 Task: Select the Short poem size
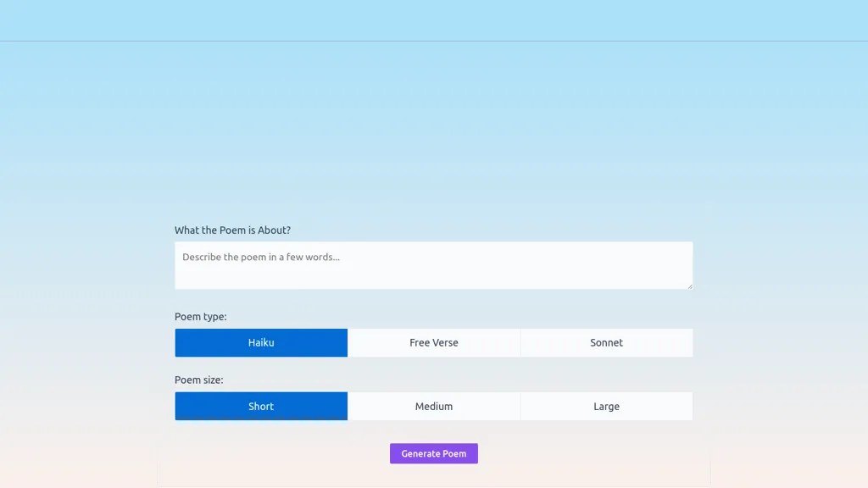pos(260,406)
